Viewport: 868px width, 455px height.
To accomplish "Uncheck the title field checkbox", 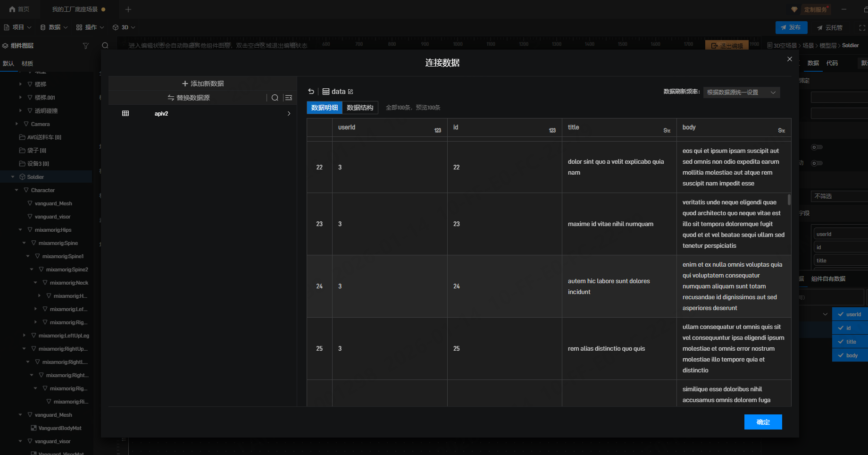I will coord(841,342).
